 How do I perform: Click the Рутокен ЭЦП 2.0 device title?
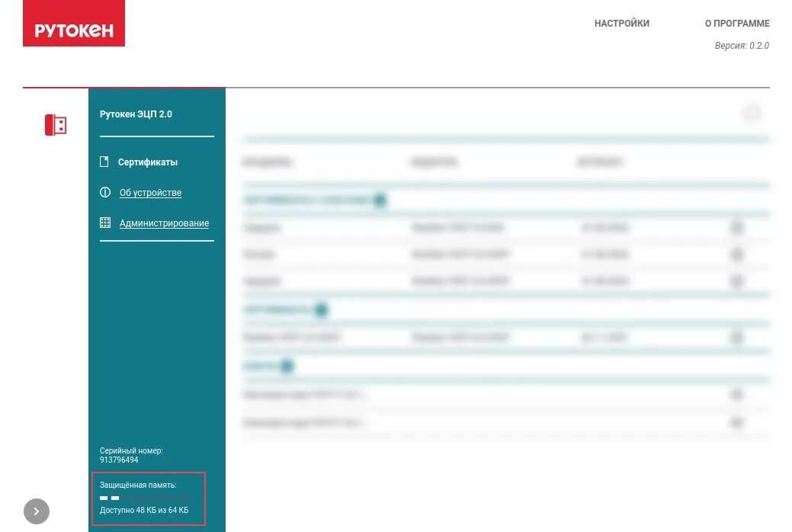(x=136, y=114)
